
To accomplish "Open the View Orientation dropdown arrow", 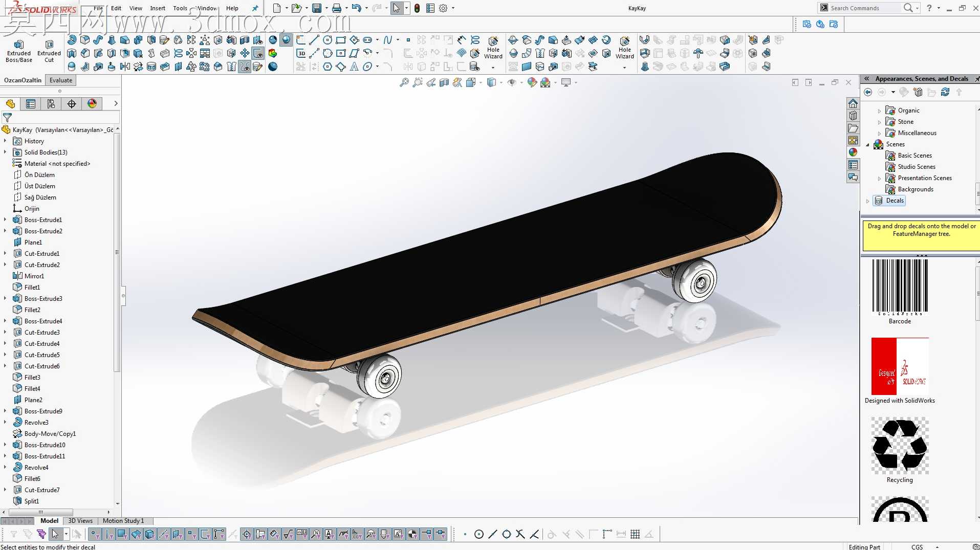I will (481, 82).
